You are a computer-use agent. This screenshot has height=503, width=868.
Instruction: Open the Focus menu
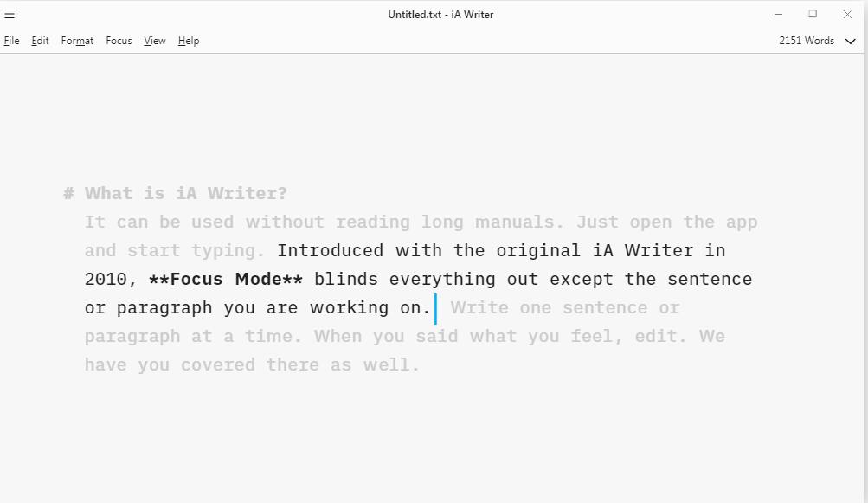coord(119,41)
